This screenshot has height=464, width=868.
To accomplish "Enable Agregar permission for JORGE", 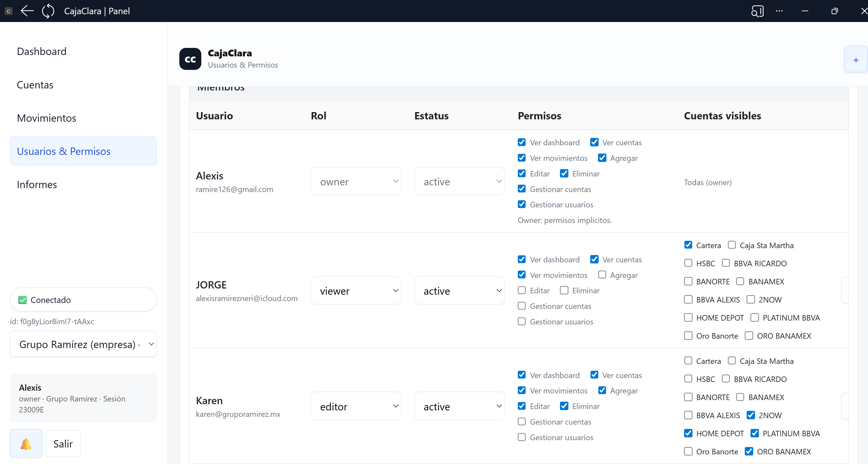I will coord(602,275).
